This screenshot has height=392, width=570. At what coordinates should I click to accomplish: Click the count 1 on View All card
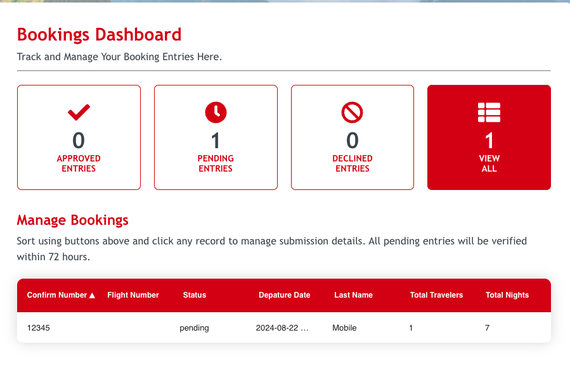489,141
